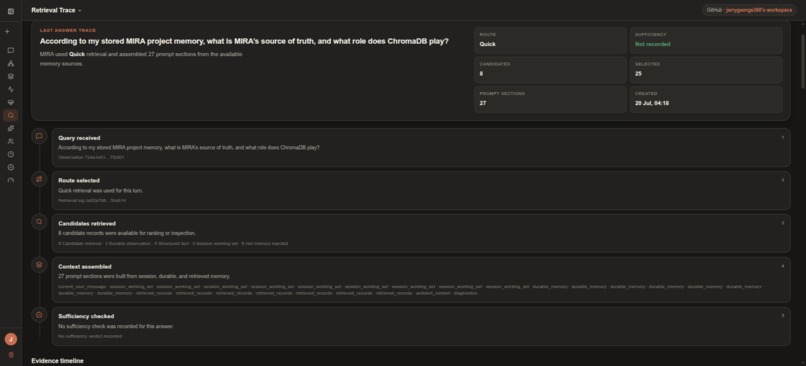Open the node graph icon in the sidebar
This screenshot has width=806, height=366.
pos(11,63)
